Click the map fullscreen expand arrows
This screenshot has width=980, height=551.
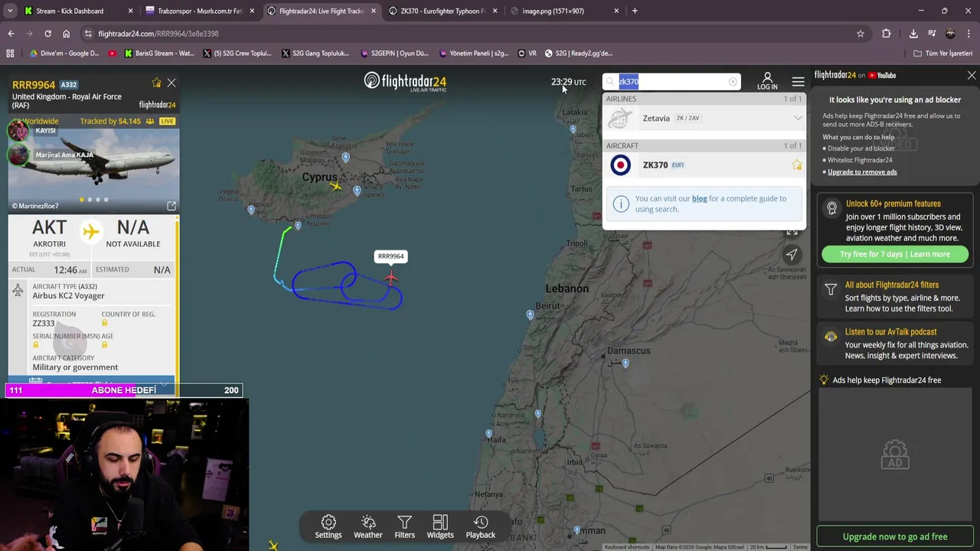tap(792, 231)
